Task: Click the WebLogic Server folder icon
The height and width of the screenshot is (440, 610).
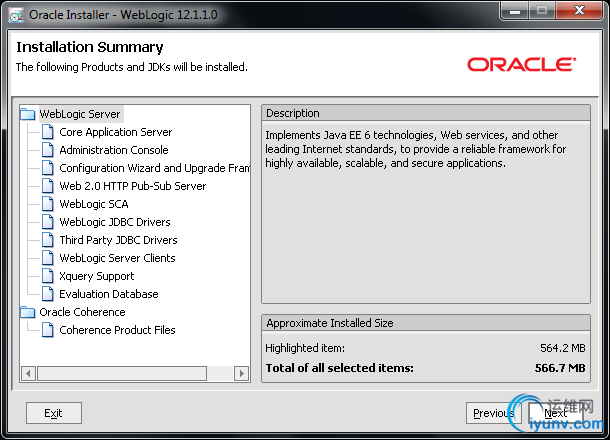Action: coord(28,114)
